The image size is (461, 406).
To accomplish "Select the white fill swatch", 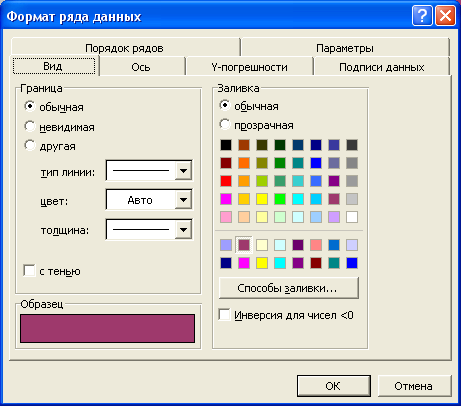I will click(x=352, y=217).
